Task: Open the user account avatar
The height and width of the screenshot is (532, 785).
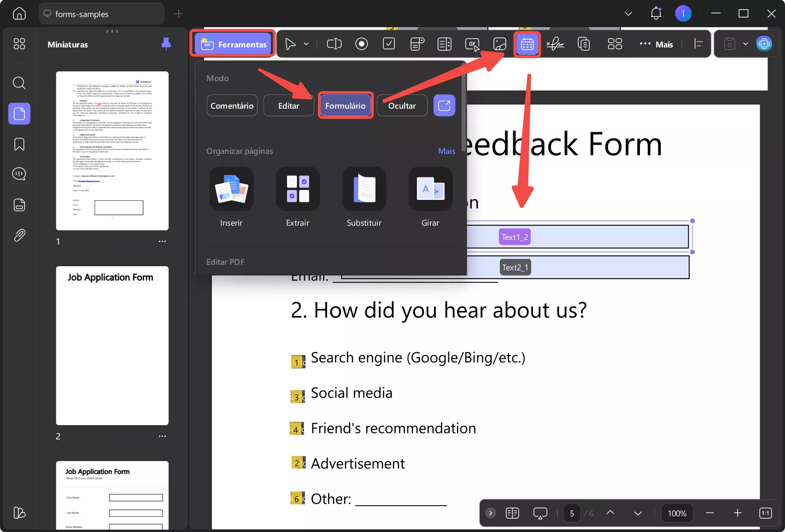Action: (683, 14)
